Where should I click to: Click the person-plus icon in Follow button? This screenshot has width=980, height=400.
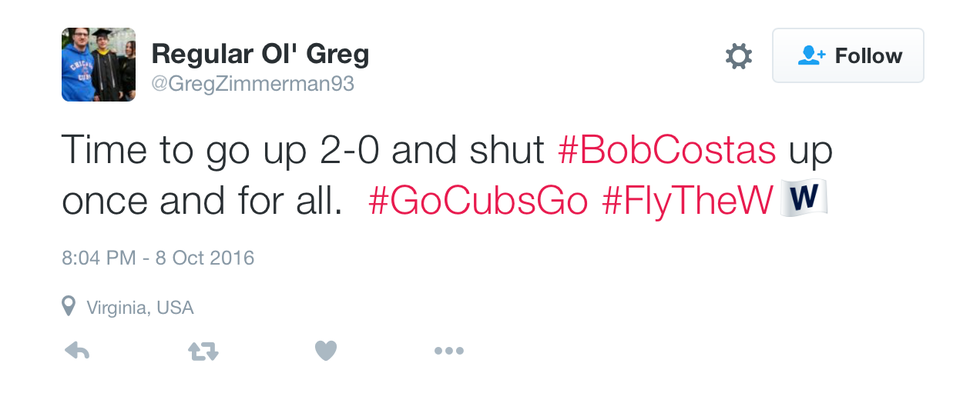click(811, 56)
